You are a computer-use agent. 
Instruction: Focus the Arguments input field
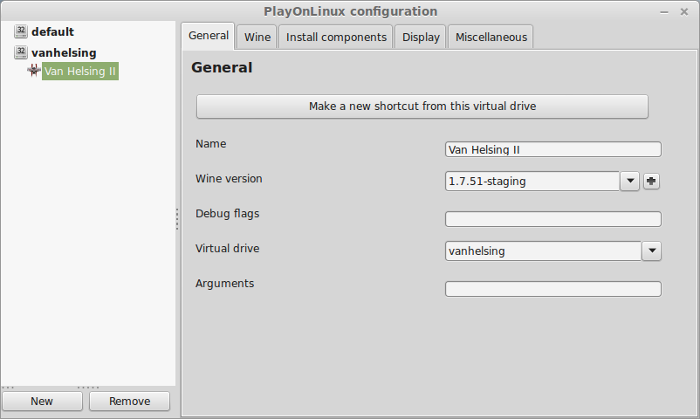point(553,289)
